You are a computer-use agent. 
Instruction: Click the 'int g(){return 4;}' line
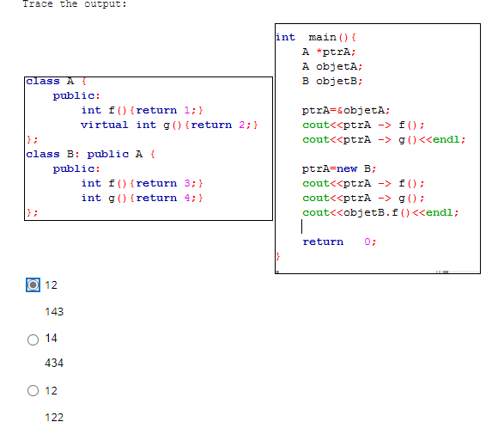pyautogui.click(x=142, y=198)
